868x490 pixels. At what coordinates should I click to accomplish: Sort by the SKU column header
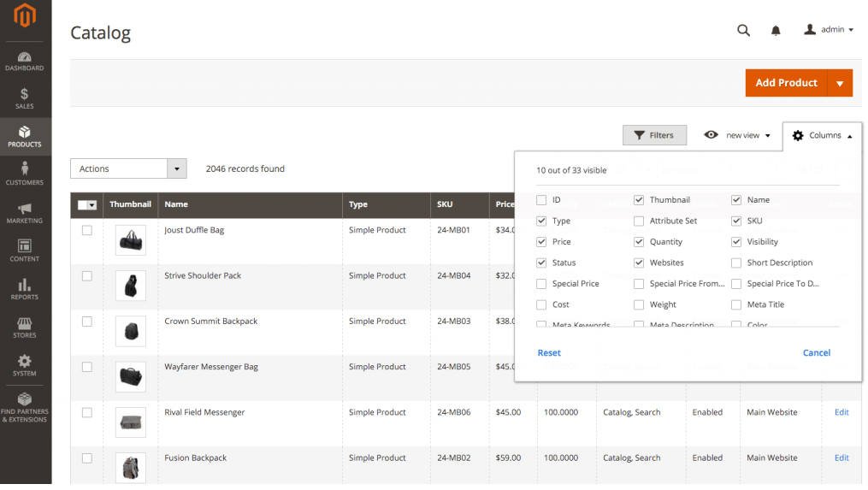click(459, 205)
